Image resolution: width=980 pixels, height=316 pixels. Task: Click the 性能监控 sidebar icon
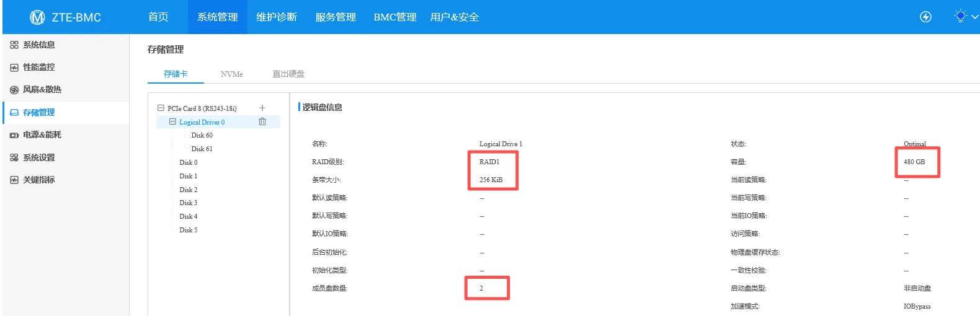click(x=14, y=68)
